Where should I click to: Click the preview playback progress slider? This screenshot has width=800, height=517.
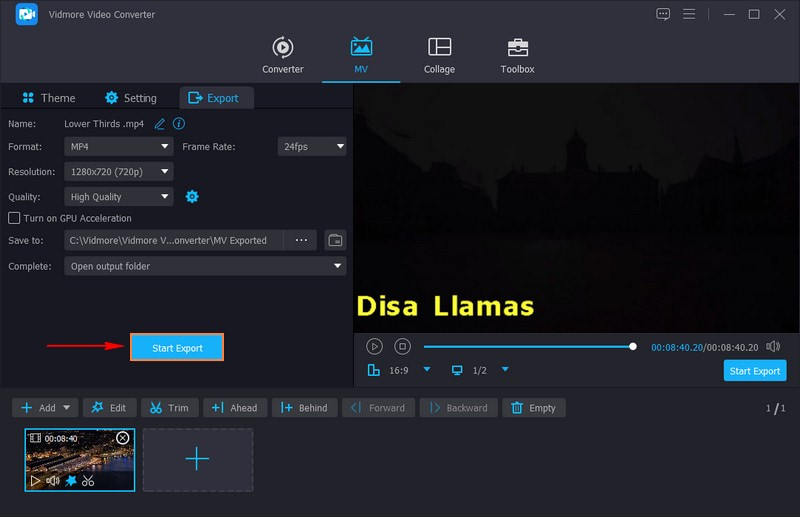point(528,347)
